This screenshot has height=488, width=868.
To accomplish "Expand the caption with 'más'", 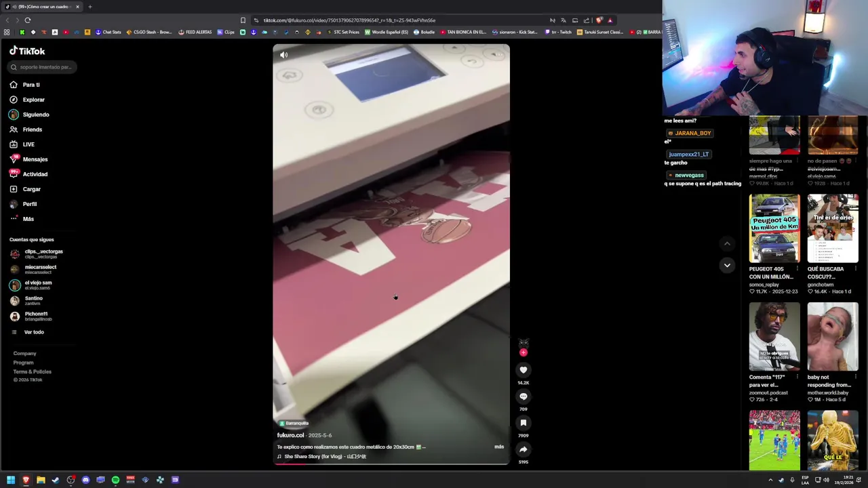I will coord(499,447).
